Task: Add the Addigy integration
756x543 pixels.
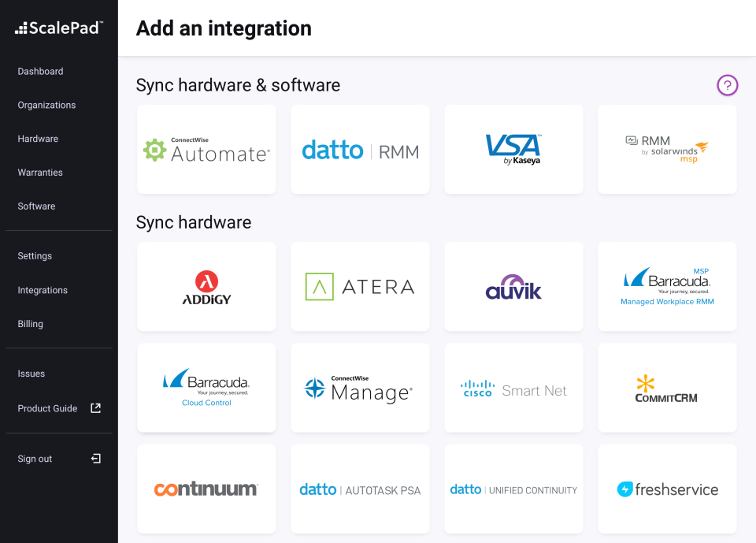Action: pyautogui.click(x=206, y=287)
